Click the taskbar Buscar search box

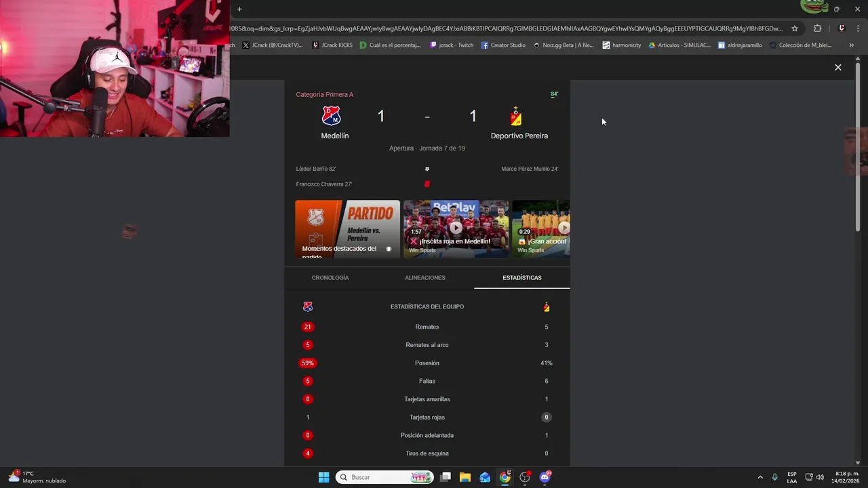[384, 477]
